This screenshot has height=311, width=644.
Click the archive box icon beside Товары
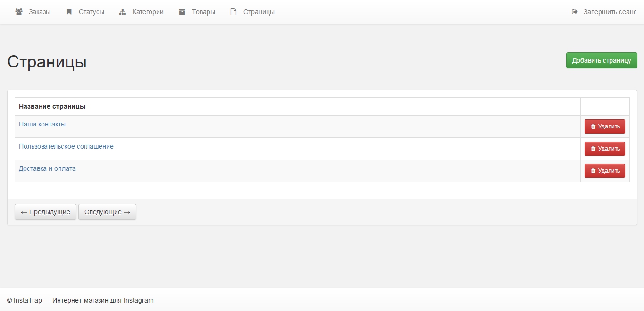point(182,12)
